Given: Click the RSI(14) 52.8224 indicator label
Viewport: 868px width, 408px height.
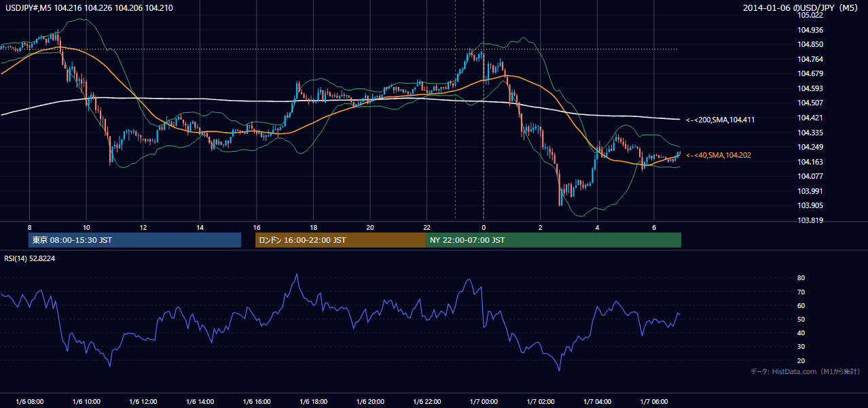Looking at the screenshot, I should click(x=29, y=258).
